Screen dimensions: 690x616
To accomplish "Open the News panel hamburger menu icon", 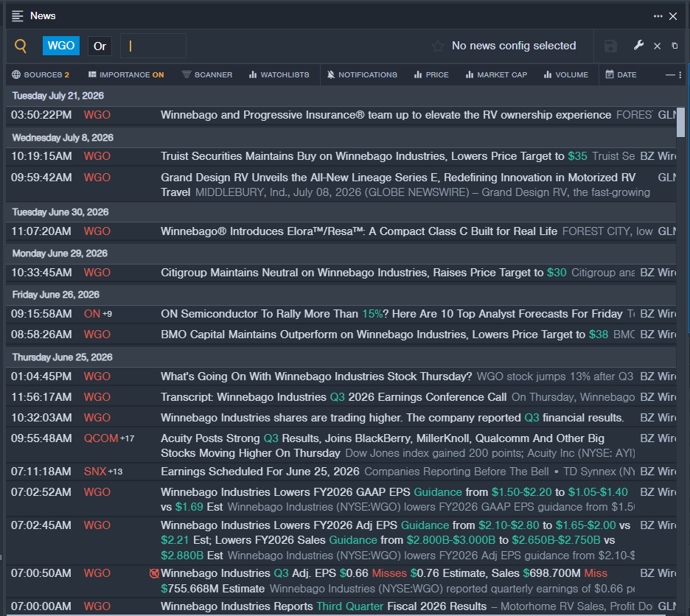I will click(x=17, y=16).
